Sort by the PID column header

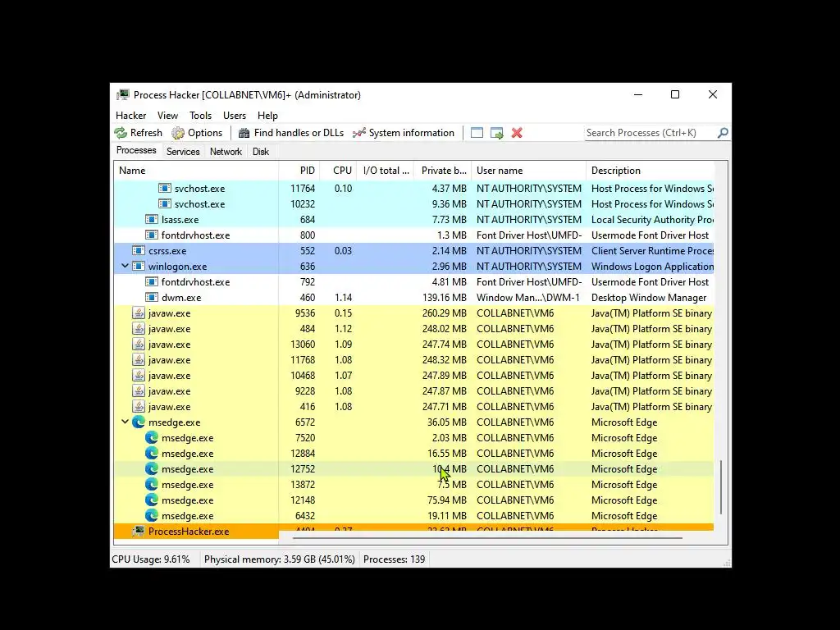coord(299,171)
